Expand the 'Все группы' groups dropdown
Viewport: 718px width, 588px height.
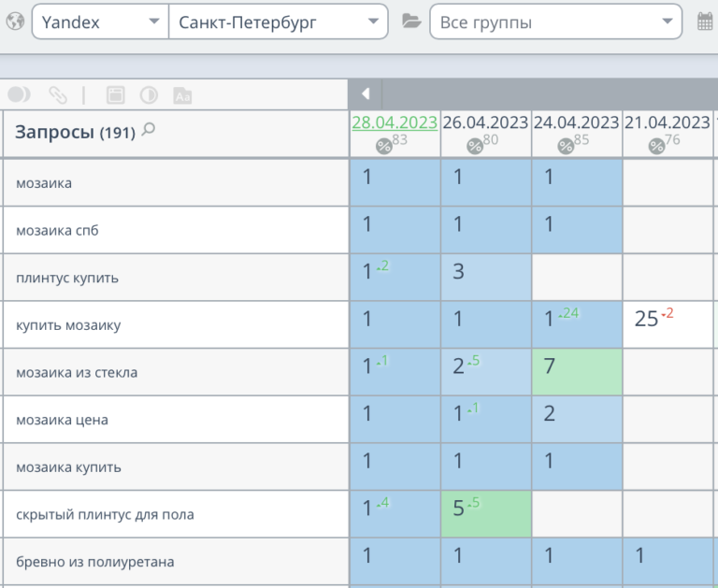coord(555,22)
